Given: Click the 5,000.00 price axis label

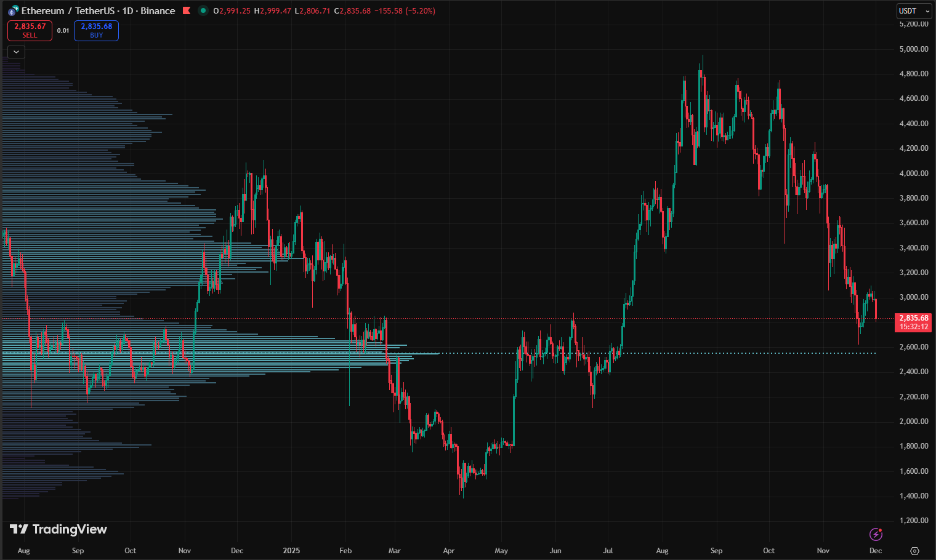Looking at the screenshot, I should 913,49.
